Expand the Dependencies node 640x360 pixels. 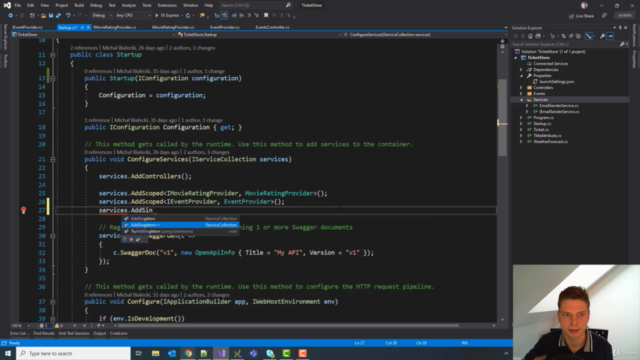pos(521,69)
